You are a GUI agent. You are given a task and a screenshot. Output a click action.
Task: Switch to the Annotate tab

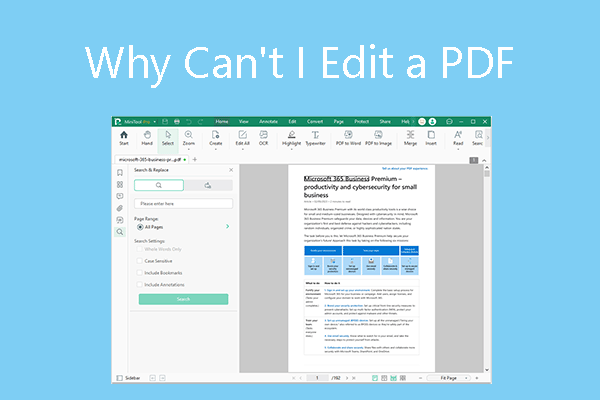tap(268, 121)
